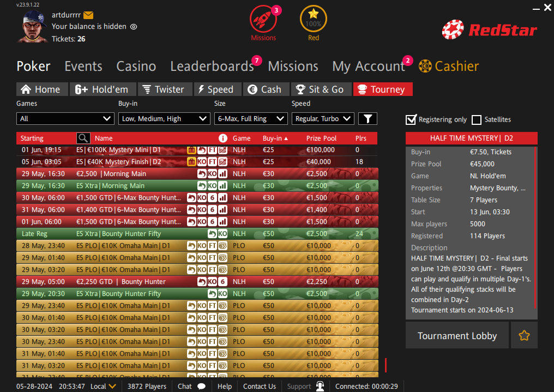Select the 05 Jun €40K Mystery Finish row
Image resolution: width=554 pixels, height=392 pixels.
pos(197,162)
